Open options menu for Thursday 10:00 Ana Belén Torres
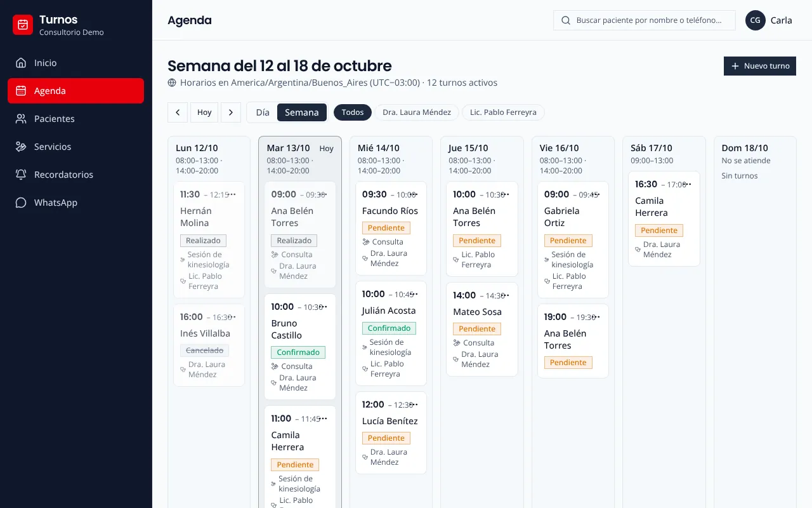The image size is (812, 508). pos(506,194)
